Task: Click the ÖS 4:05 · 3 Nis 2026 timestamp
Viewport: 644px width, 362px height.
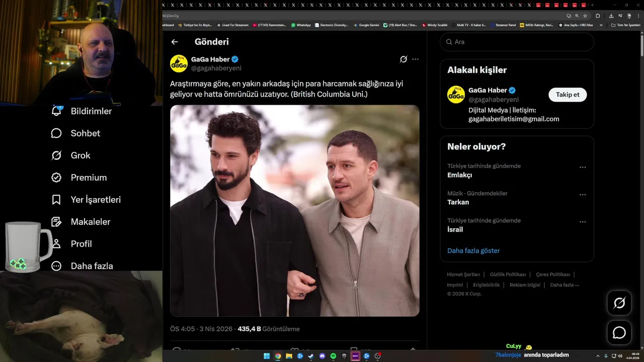Action: click(201, 329)
